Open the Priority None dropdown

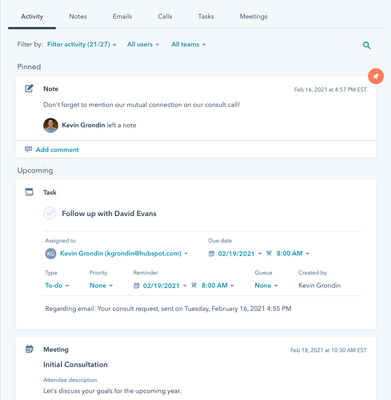(101, 286)
